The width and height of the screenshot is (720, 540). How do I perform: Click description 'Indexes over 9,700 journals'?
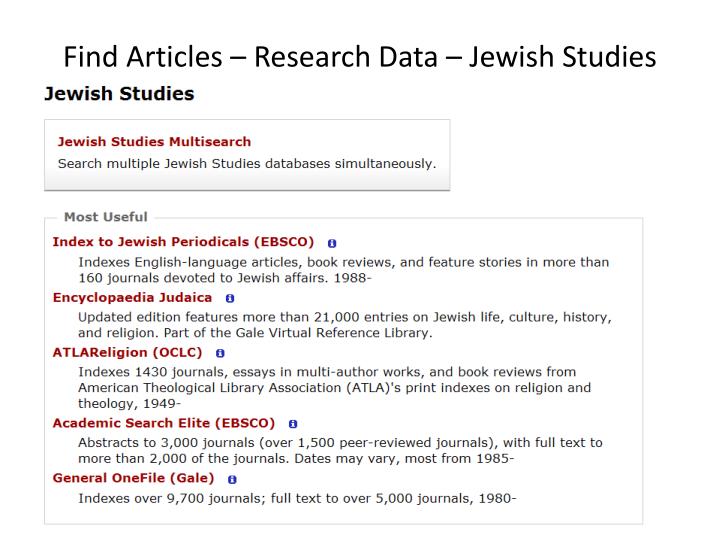point(297,498)
